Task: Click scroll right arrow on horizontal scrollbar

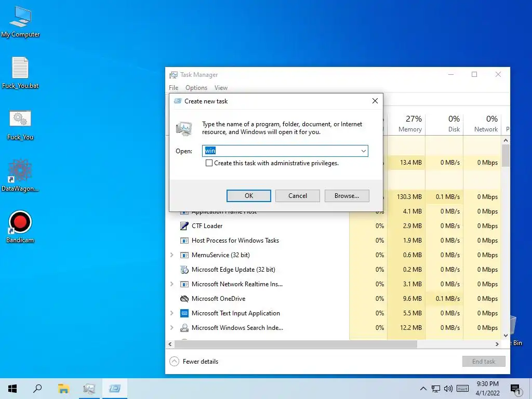Action: 497,344
